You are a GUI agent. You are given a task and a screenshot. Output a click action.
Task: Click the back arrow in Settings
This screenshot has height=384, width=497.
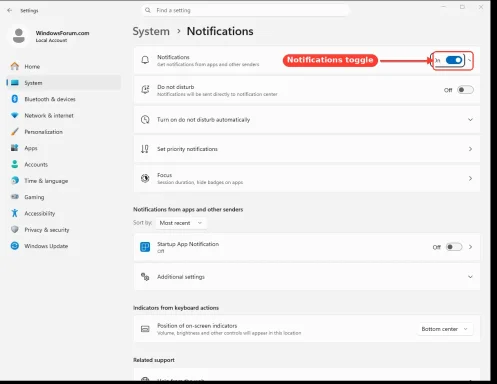coord(9,10)
